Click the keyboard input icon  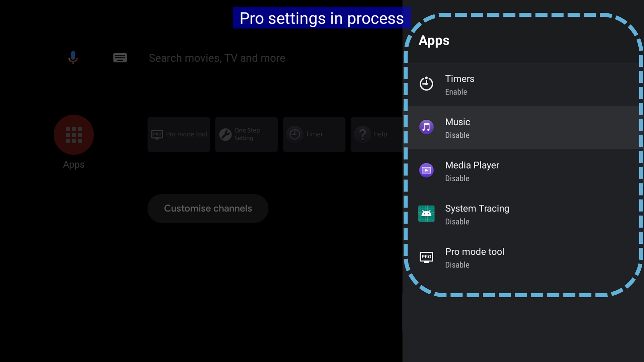[x=120, y=58]
